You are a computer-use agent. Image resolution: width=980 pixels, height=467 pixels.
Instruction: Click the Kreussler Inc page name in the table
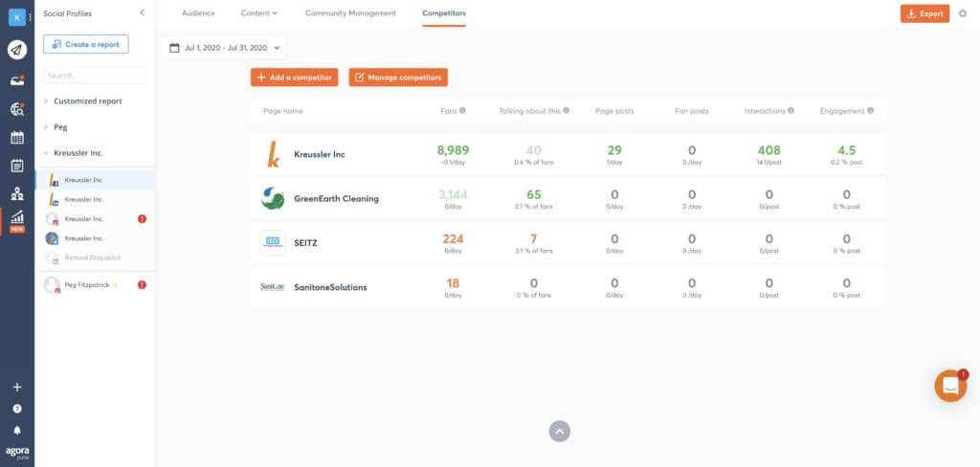pyautogui.click(x=320, y=154)
